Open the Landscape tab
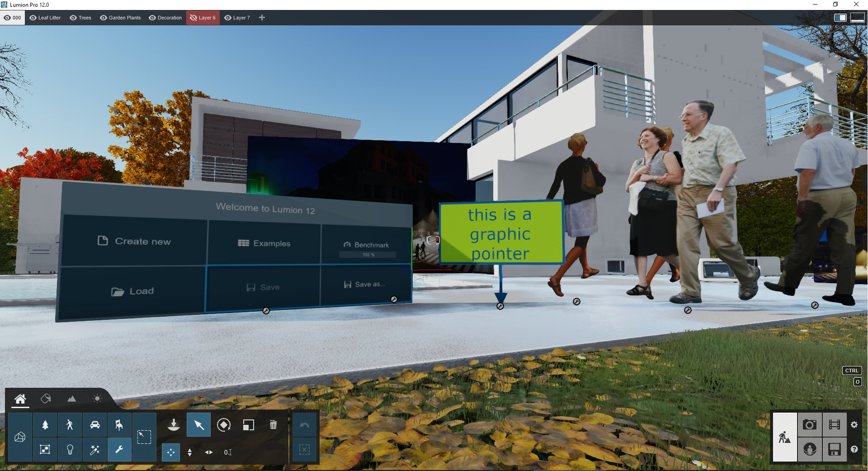 point(71,399)
